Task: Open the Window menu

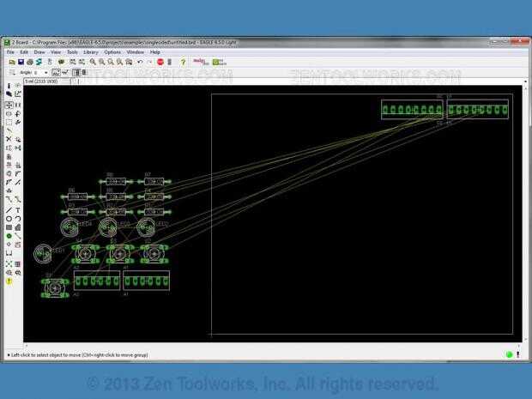Action: tap(135, 51)
